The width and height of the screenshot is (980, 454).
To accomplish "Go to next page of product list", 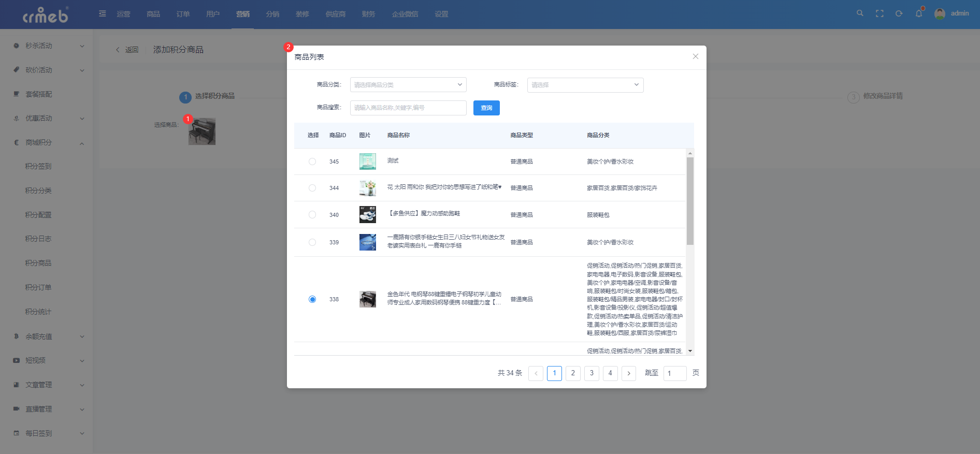I will point(629,373).
